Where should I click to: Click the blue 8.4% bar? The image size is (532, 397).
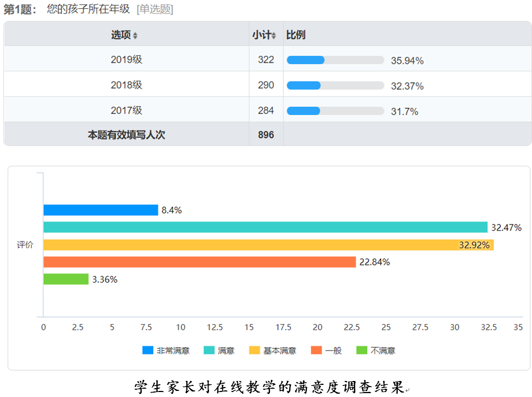click(x=101, y=210)
